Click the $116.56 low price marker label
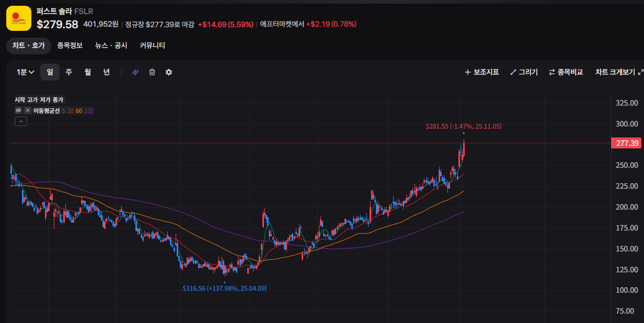The height and width of the screenshot is (323, 644). (224, 288)
